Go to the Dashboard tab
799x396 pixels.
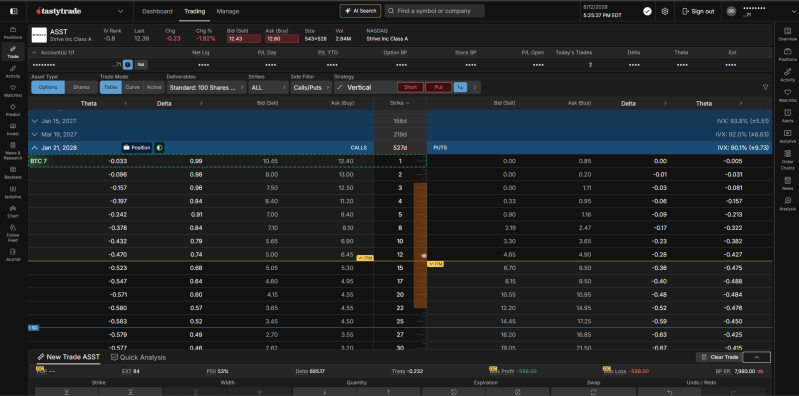[157, 11]
